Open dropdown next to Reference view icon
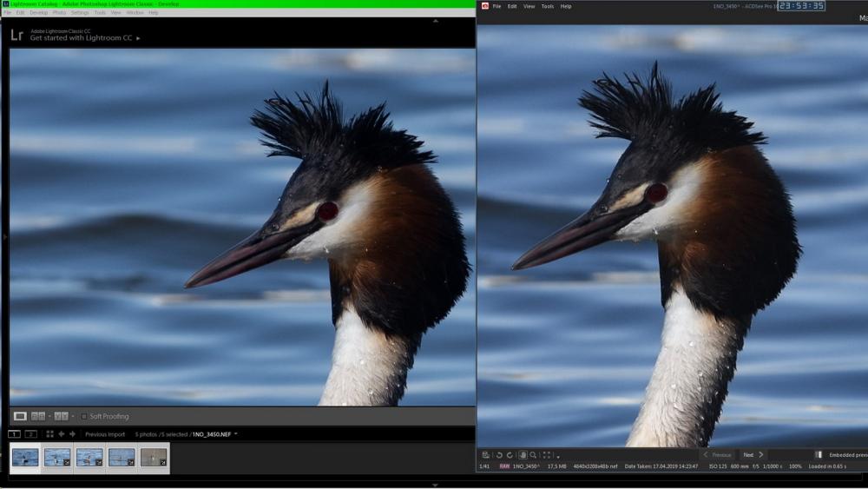Screen dimensions: 868x489 49,416
